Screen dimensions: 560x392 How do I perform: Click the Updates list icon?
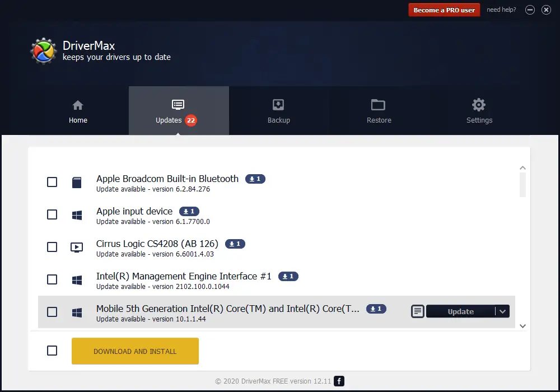[x=178, y=105]
